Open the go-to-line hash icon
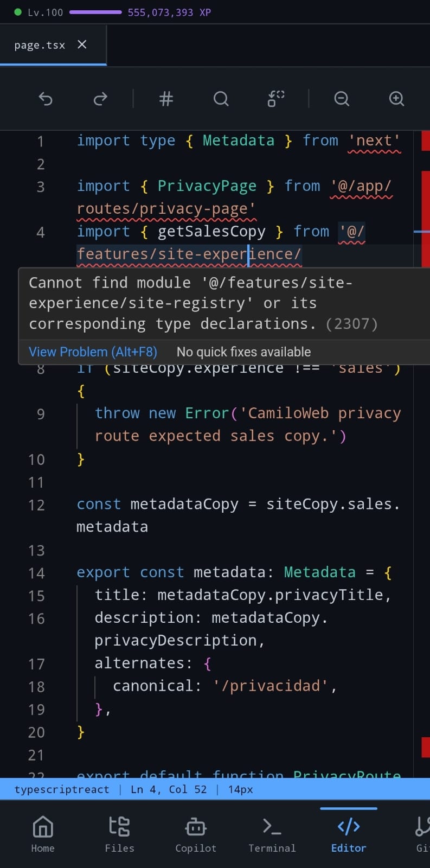This screenshot has width=430, height=868. (166, 99)
